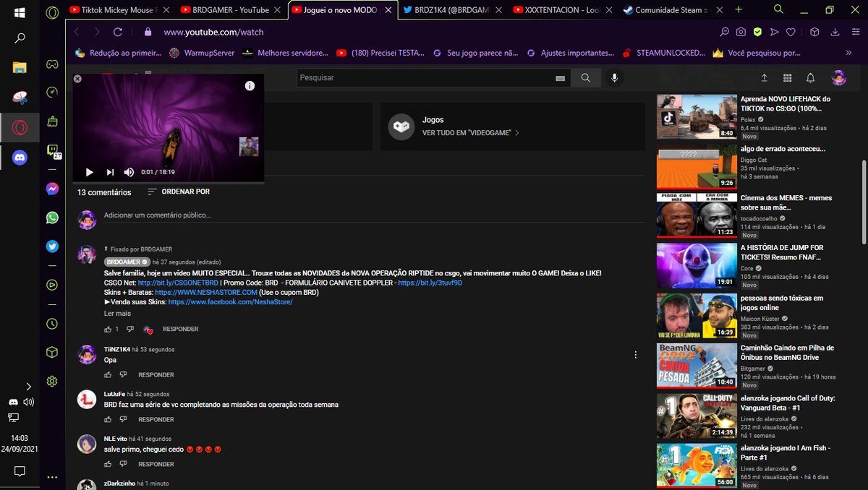Open on-screen keyboard icon in search box

[x=560, y=78]
